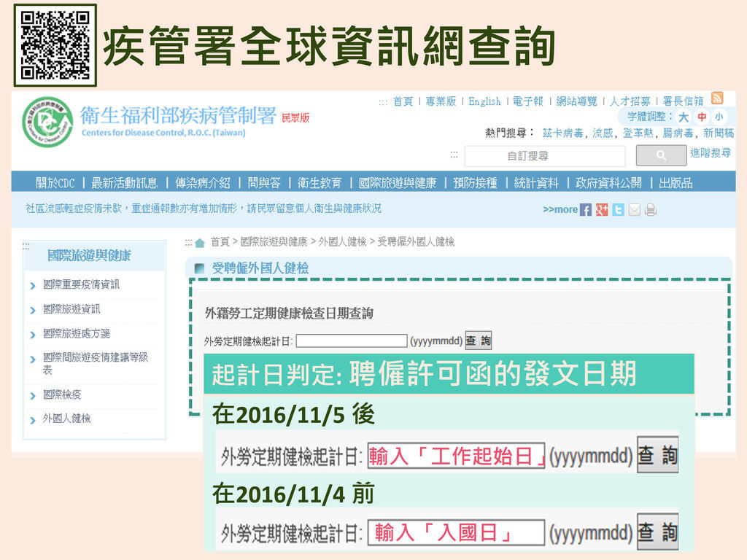This screenshot has height=560, width=747.
Task: Go to 首頁 in breadcrumb
Action: (220, 242)
